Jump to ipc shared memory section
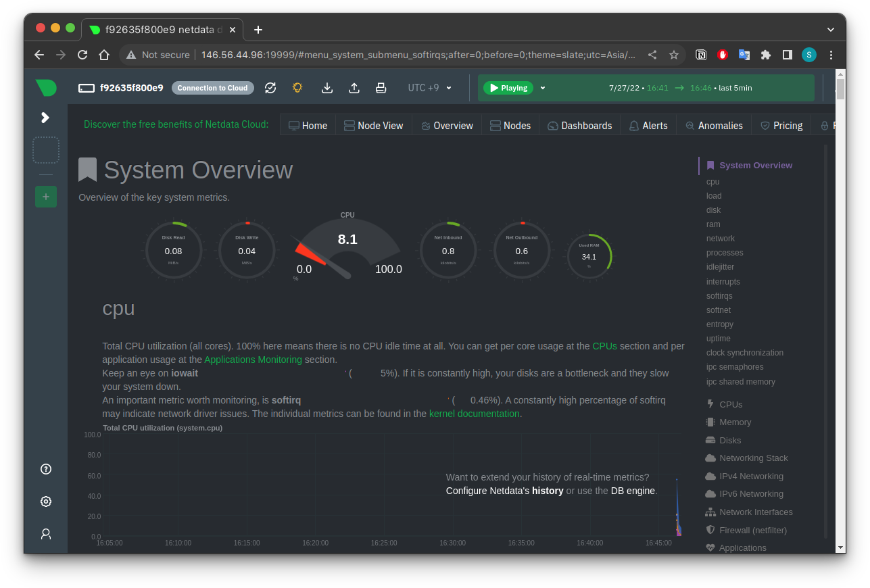Screen dimensions: 870x588 741,382
